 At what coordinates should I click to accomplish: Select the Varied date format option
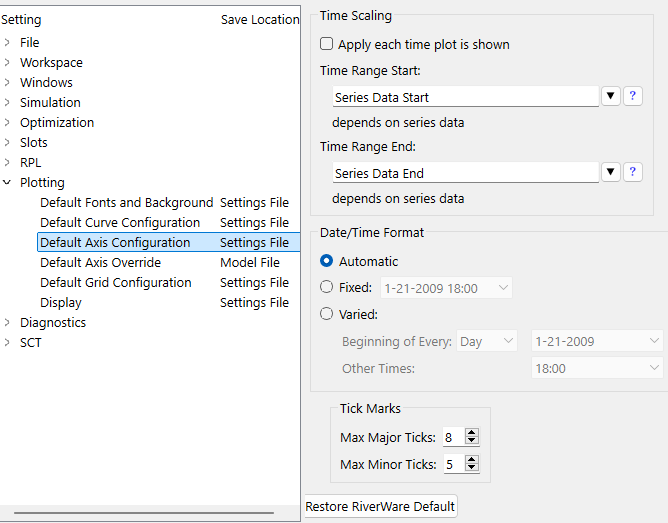327,314
